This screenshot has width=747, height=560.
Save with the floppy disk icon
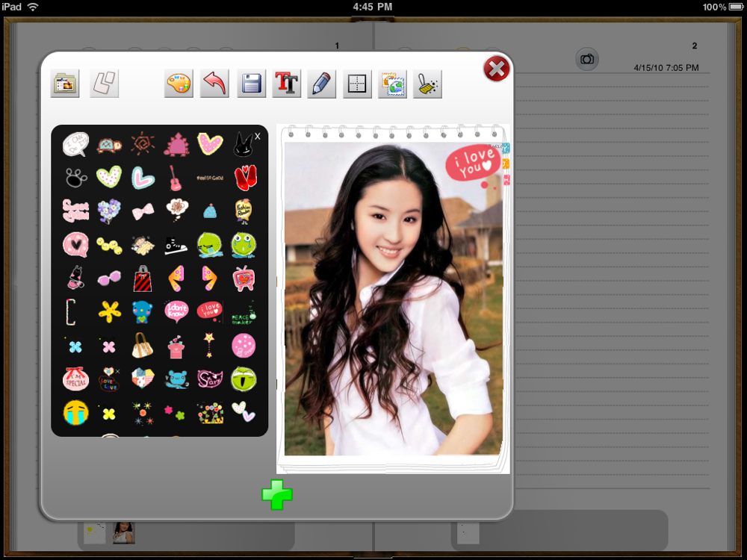pyautogui.click(x=252, y=84)
